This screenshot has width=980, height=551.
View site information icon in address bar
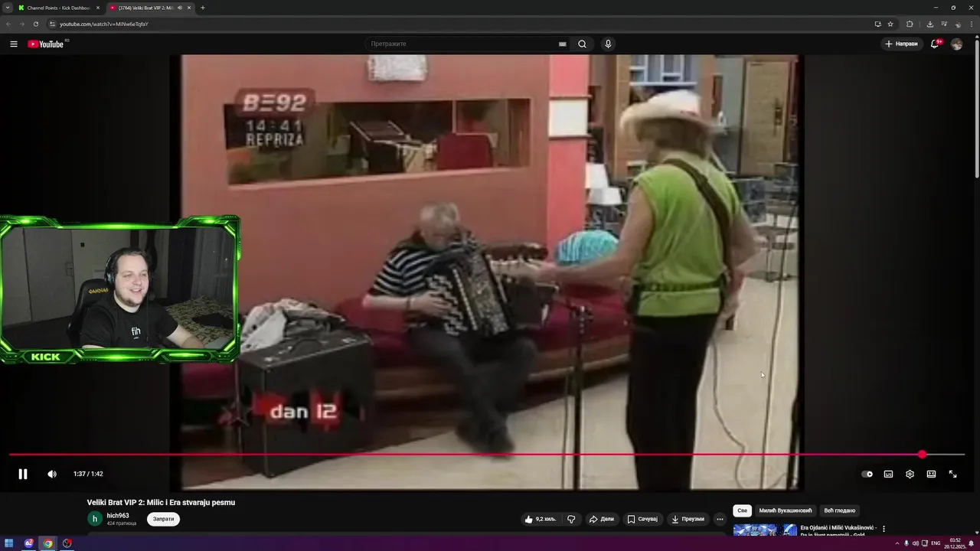click(x=52, y=24)
